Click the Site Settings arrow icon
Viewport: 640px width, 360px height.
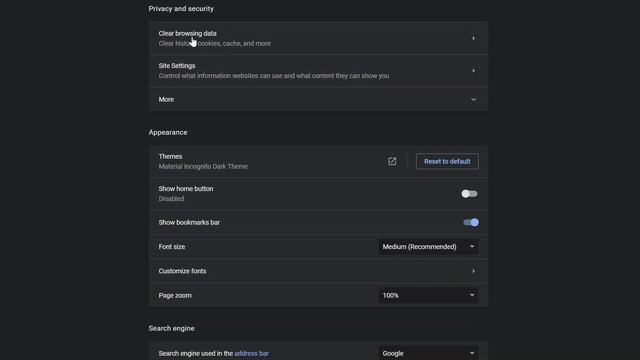[x=473, y=71]
